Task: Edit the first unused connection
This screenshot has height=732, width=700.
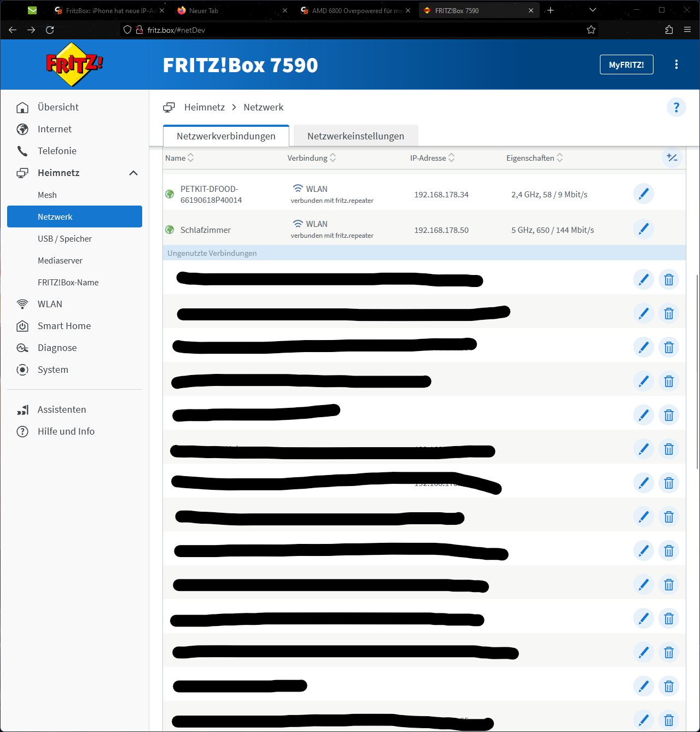Action: pos(644,279)
